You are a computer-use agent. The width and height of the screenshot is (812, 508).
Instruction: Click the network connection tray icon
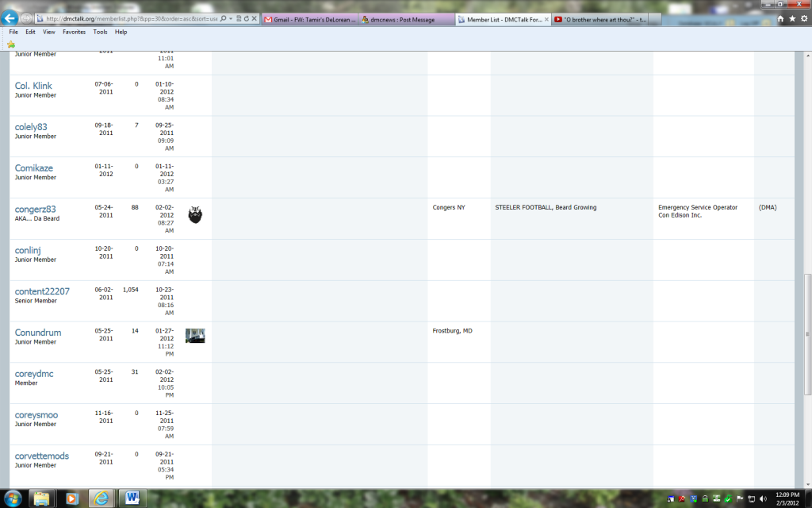click(x=752, y=499)
